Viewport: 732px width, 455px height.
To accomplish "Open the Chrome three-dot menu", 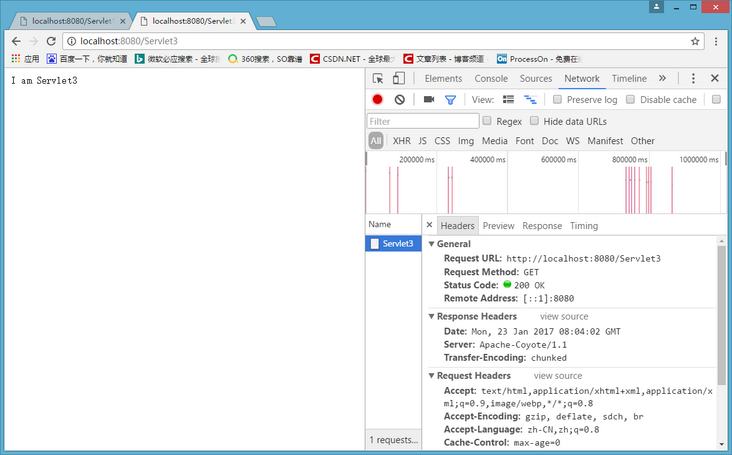I will (716, 41).
